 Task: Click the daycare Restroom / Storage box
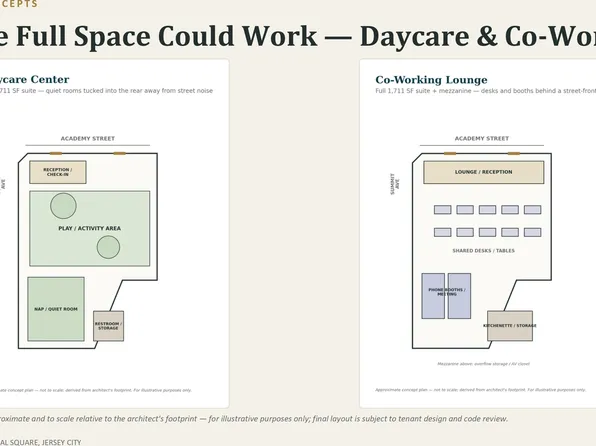pyautogui.click(x=108, y=326)
